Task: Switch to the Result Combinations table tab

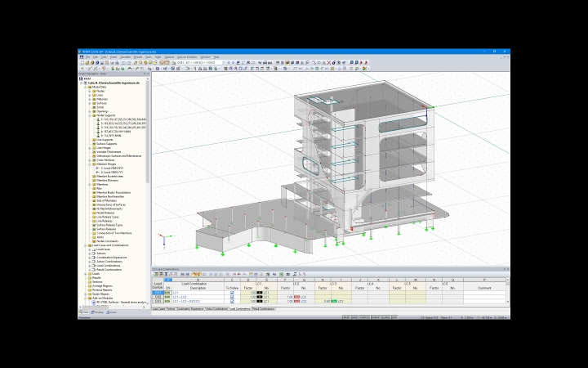Action: tap(263, 308)
